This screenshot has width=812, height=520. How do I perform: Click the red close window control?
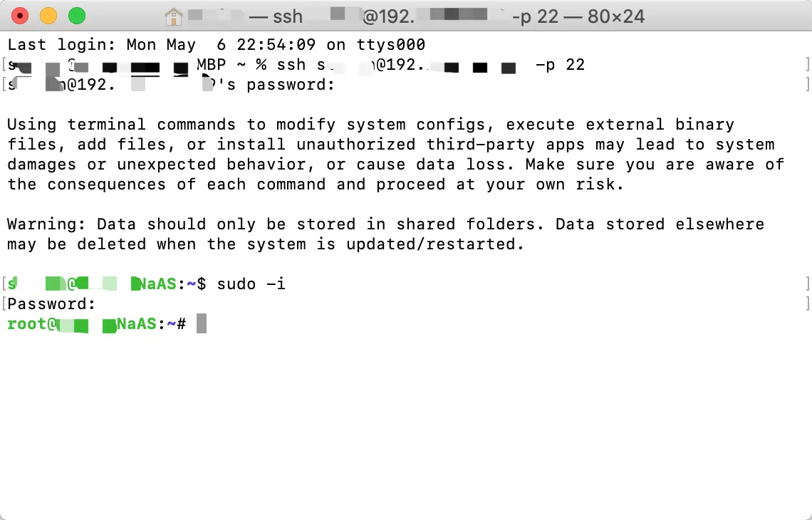tap(19, 15)
